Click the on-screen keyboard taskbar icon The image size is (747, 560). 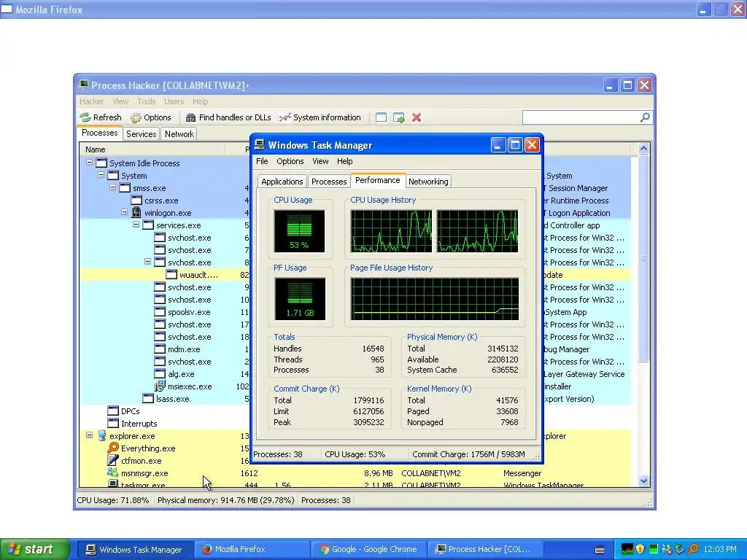point(600,550)
